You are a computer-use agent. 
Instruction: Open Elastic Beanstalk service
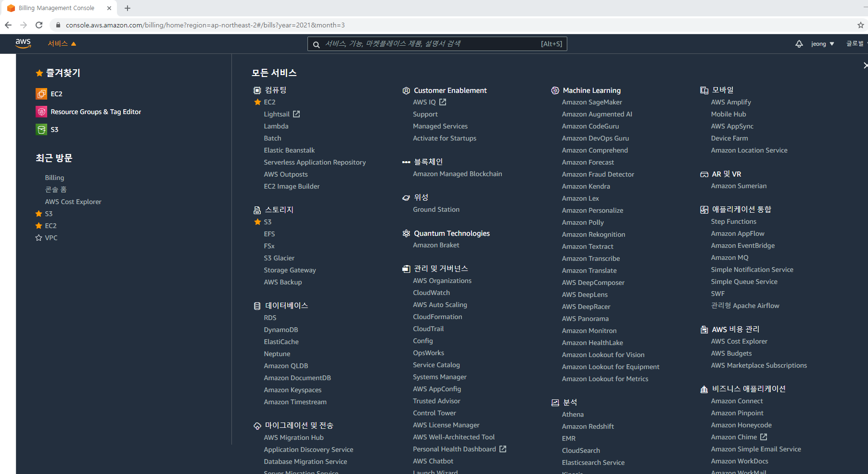[289, 150]
